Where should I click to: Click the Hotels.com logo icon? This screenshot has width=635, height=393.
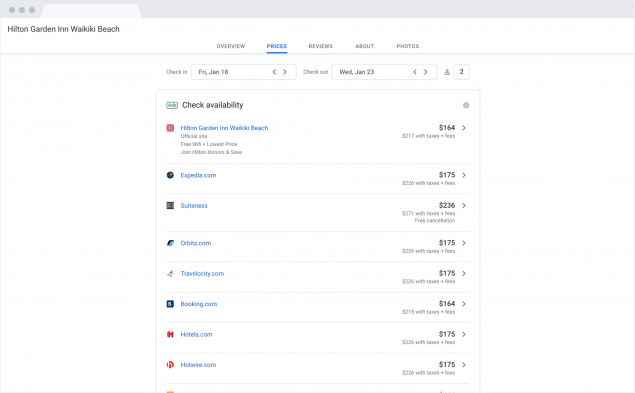[x=170, y=334]
